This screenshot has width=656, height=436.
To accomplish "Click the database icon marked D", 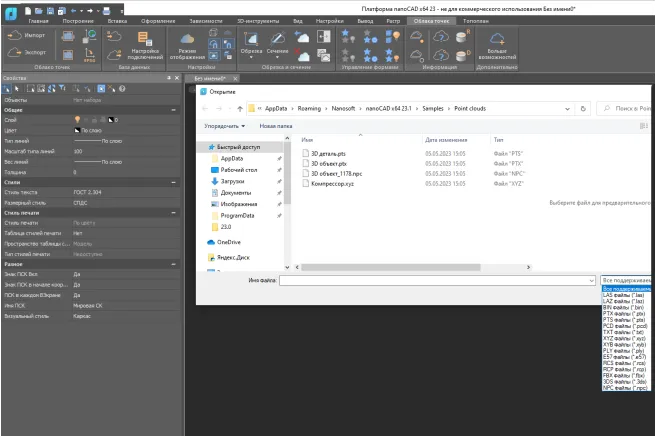I will coord(462,55).
